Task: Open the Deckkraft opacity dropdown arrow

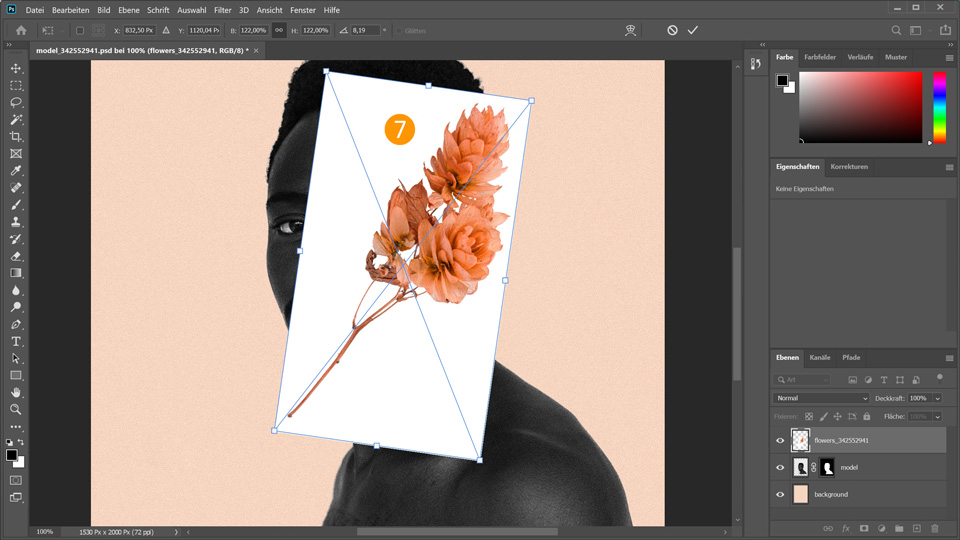Action: point(937,398)
